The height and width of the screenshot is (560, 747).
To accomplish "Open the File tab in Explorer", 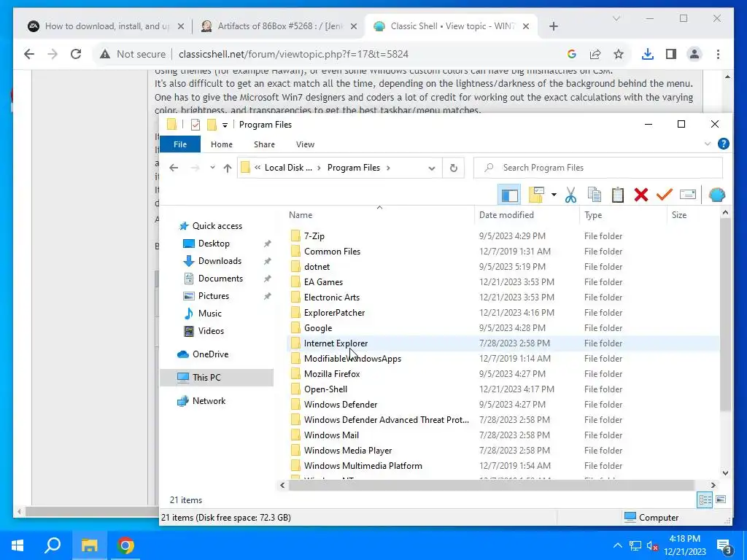I will click(x=180, y=144).
